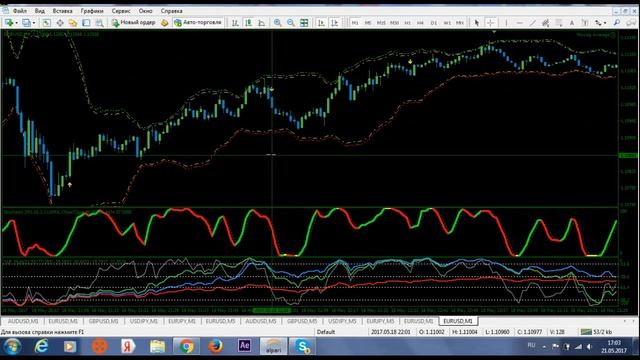The image size is (640, 360).
Task: Switch chart to line chart style
Action: coord(261,23)
